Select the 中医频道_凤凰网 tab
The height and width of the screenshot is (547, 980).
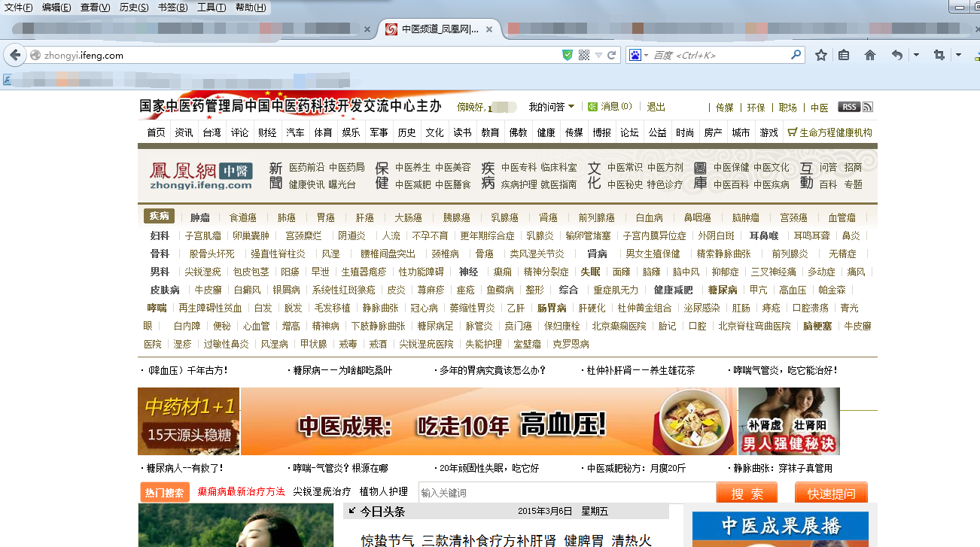pyautogui.click(x=439, y=30)
